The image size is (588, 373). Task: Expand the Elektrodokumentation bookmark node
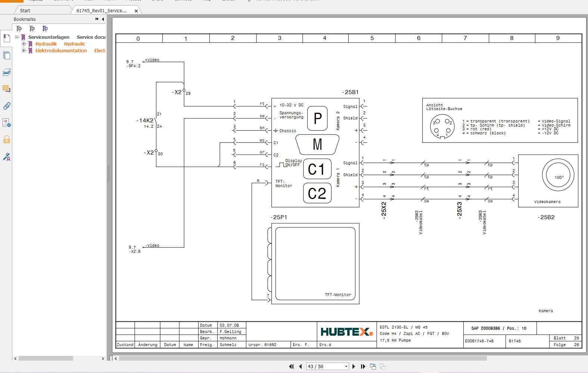tap(24, 50)
